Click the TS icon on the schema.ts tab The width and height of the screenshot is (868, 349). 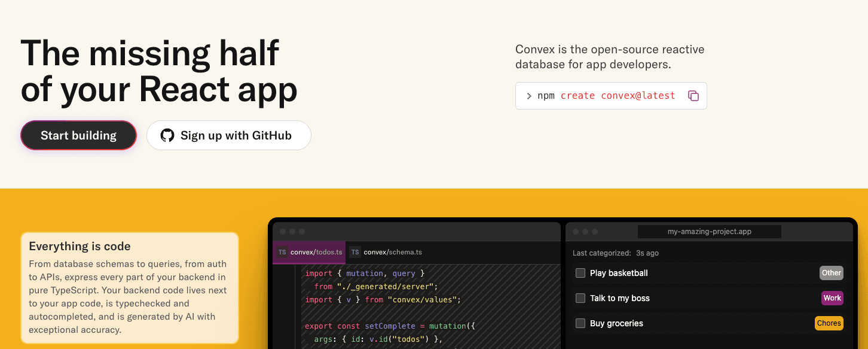(355, 252)
